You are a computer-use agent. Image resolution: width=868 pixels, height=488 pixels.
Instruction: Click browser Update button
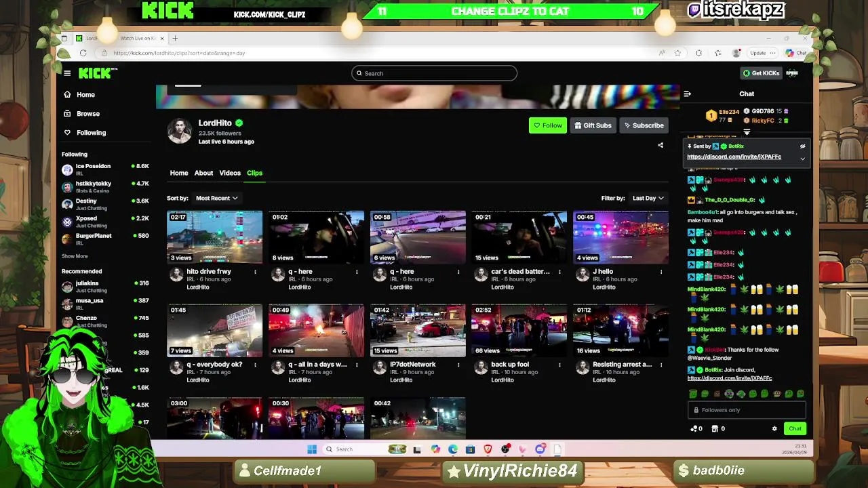point(757,53)
